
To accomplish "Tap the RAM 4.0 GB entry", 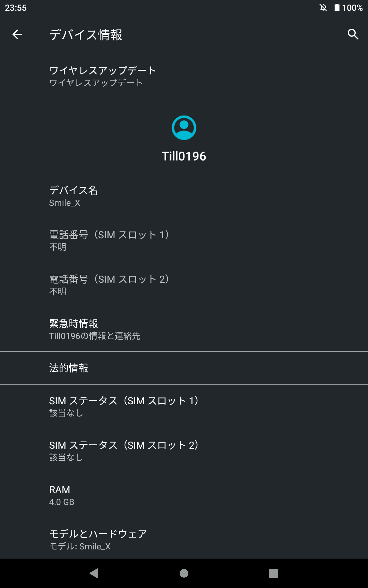I will tap(62, 495).
